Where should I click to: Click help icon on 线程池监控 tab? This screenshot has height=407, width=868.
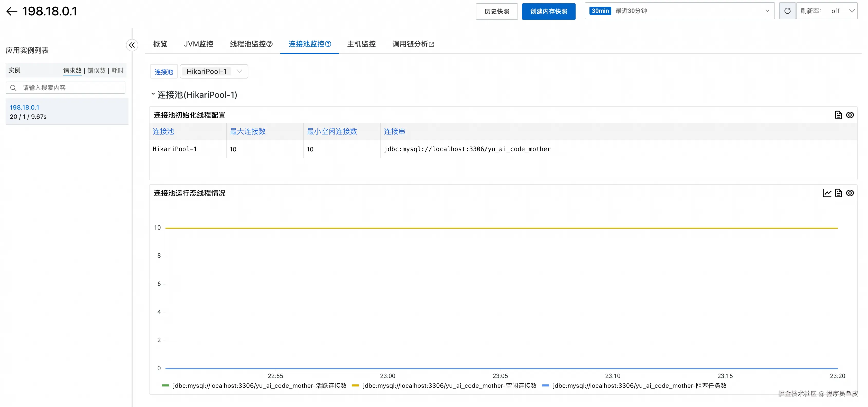[270, 44]
